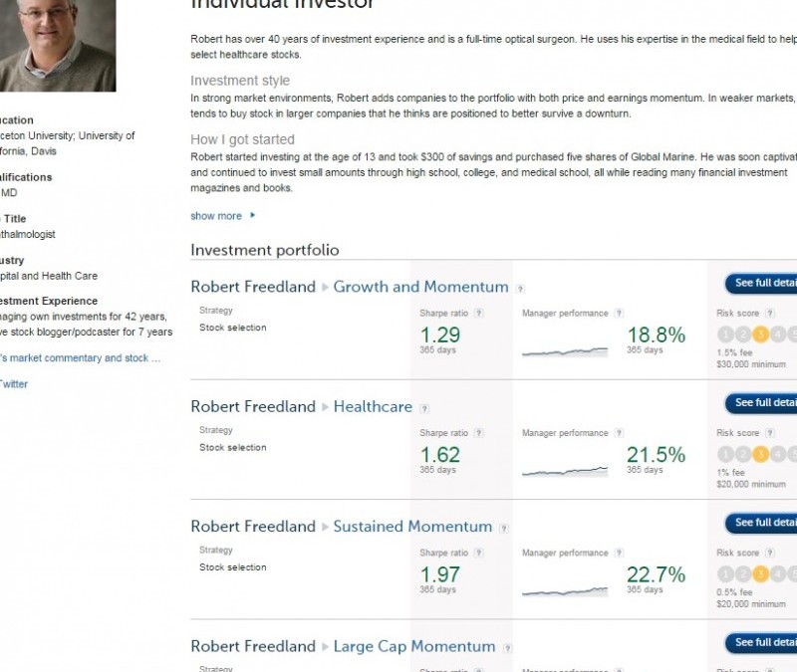This screenshot has width=797, height=672.
Task: Click help icon beside Healthcare portfolio title
Action: coord(424,408)
